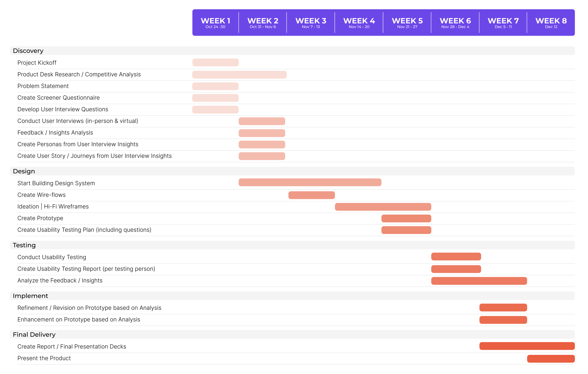588x374 pixels.
Task: Click the Project Kickoff task bar
Action: tap(215, 63)
